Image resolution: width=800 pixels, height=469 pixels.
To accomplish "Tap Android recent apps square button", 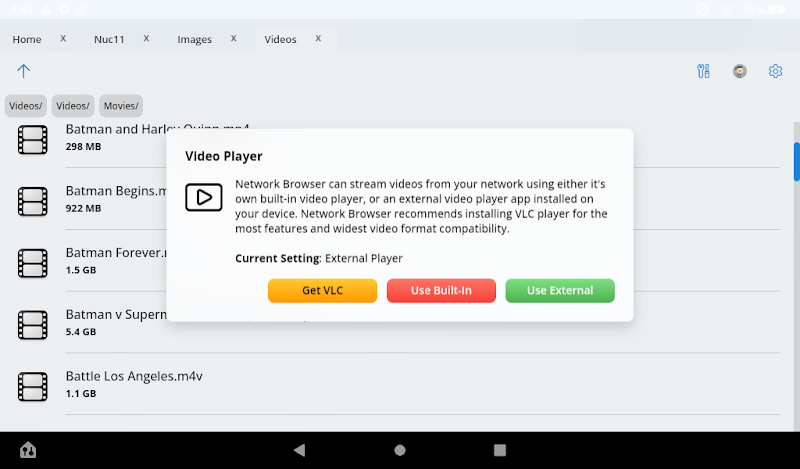I will 500,450.
